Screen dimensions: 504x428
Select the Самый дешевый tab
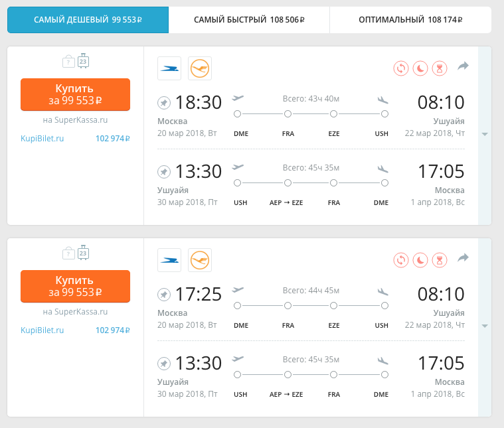[x=88, y=20]
